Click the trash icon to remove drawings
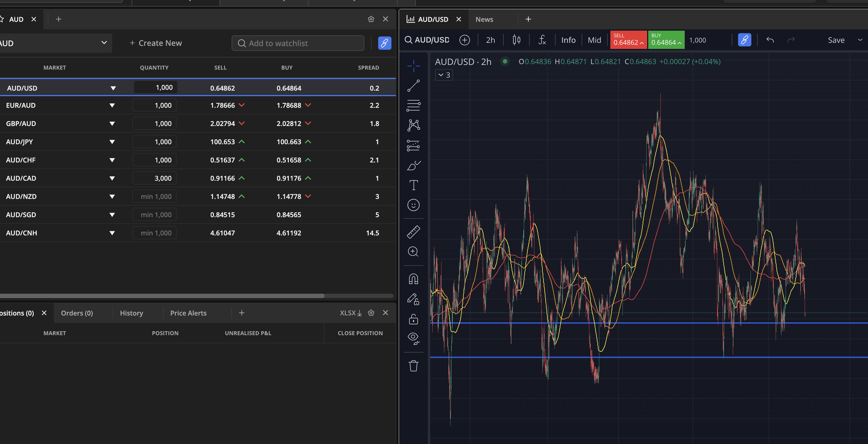868x444 pixels. (414, 366)
